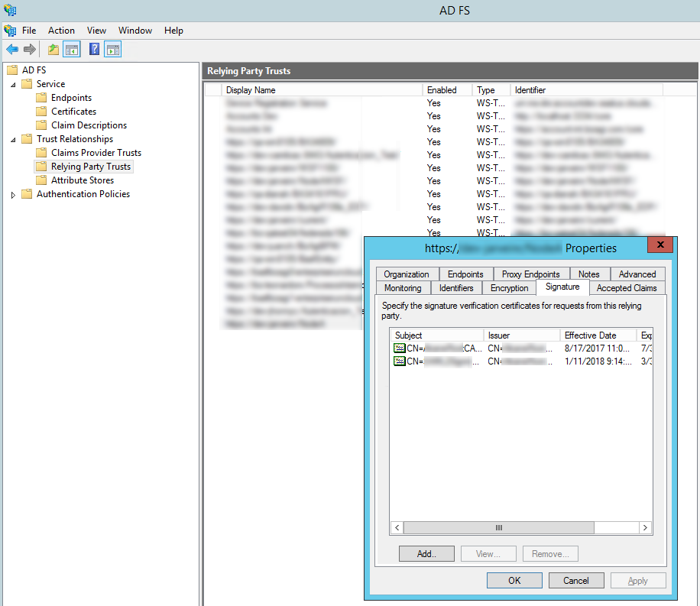Image resolution: width=700 pixels, height=606 pixels.
Task: Switch to the Accepted Claims tab
Action: [x=627, y=288]
